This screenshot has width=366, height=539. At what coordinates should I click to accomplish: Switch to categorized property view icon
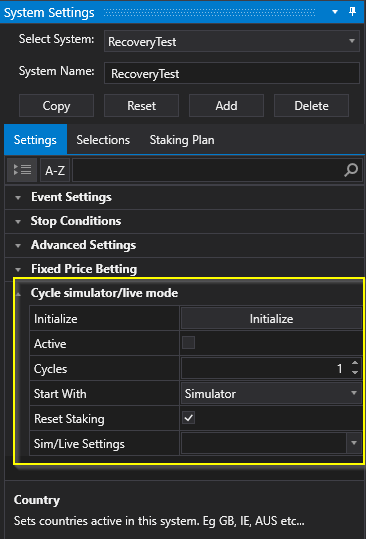tap(22, 170)
